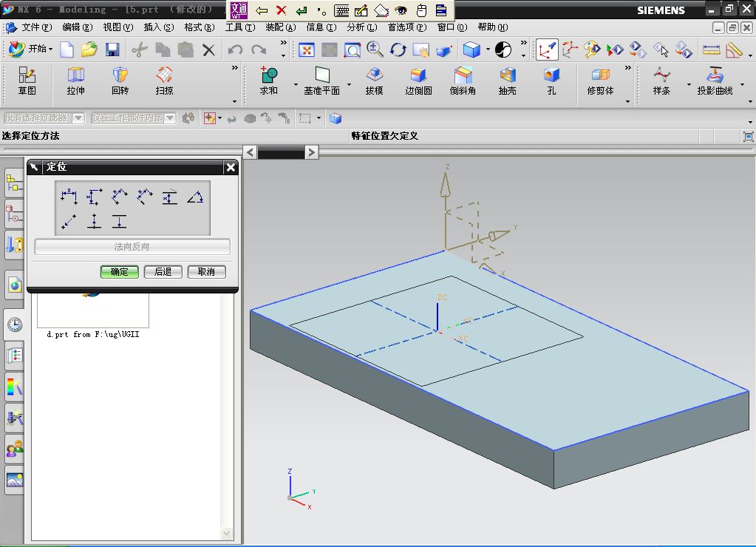Screen dimensions: 756x547
Task: Toggle the black-white face analysis icon
Action: (x=503, y=50)
